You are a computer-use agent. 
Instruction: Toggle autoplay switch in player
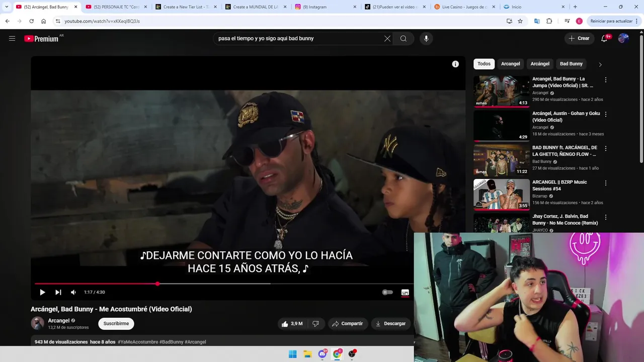[x=387, y=292]
